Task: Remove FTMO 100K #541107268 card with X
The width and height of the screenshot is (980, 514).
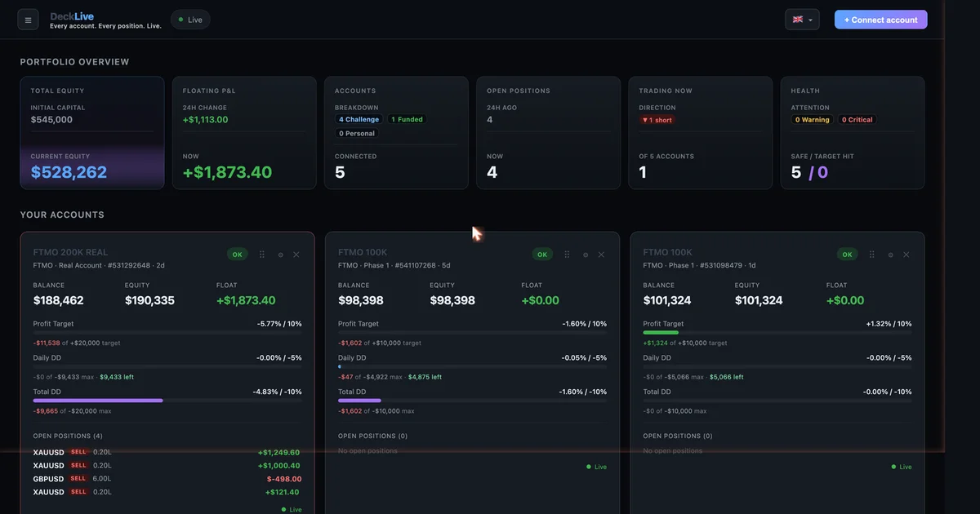Action: pos(602,255)
